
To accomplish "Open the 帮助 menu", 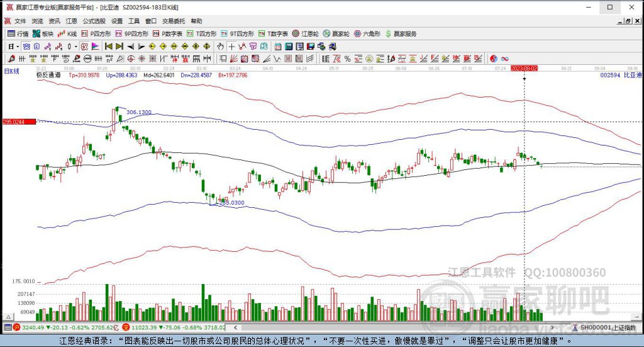I will 196,21.
